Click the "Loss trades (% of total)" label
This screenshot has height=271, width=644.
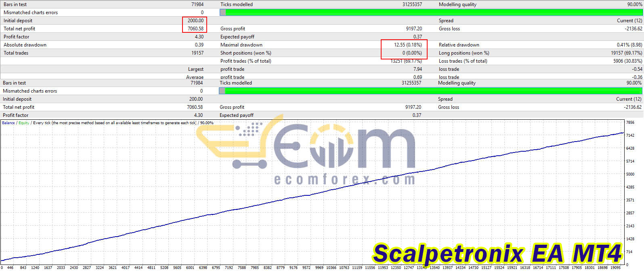point(463,61)
